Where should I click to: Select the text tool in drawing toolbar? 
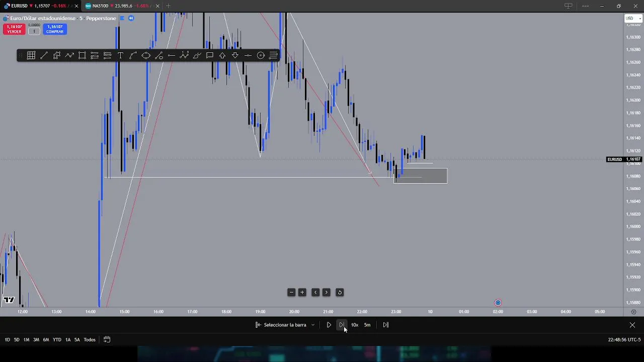120,55
